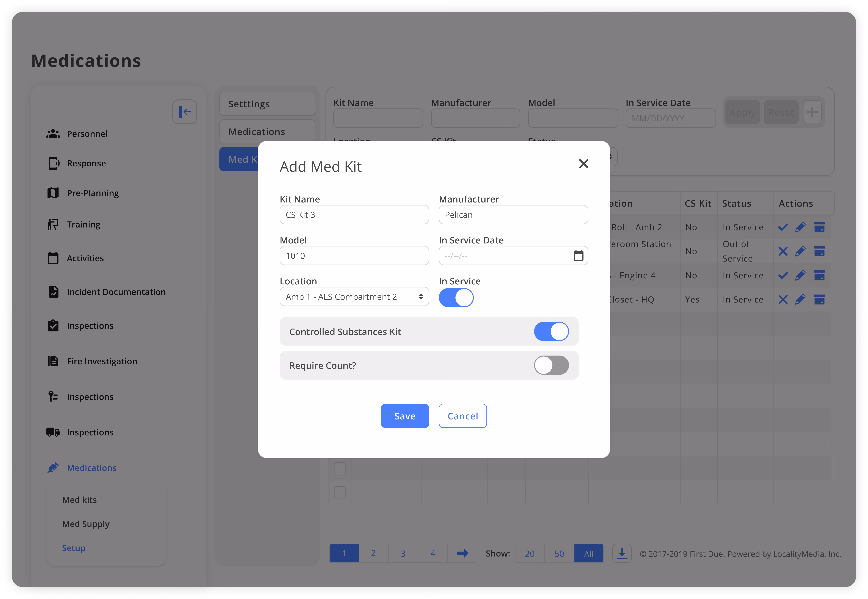
Task: Click pencil edit icon for Engine 4 row
Action: [x=800, y=276]
